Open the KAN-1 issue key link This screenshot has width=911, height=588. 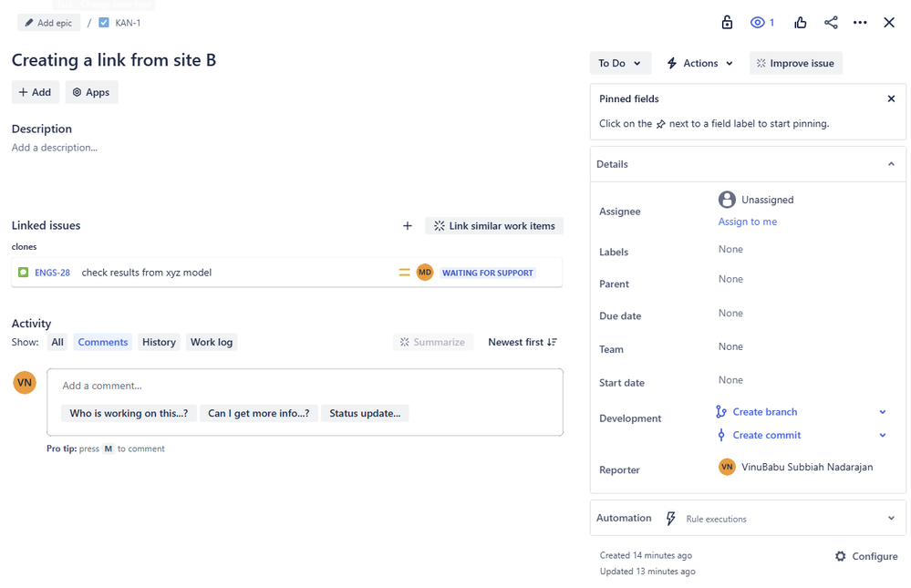[128, 23]
